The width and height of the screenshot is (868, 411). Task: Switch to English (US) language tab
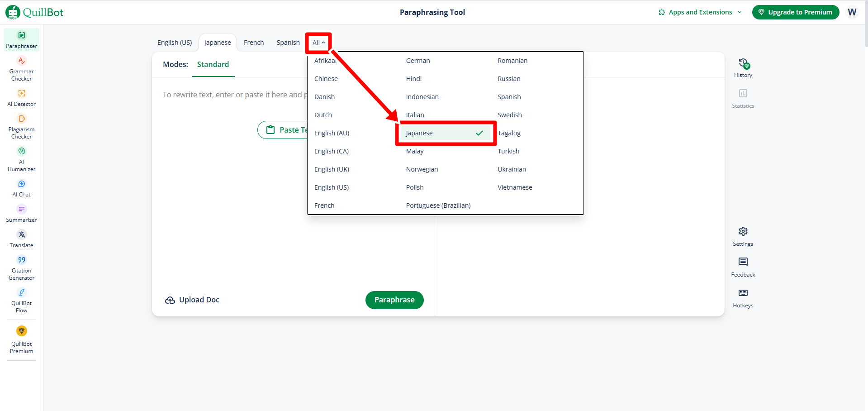(x=175, y=43)
